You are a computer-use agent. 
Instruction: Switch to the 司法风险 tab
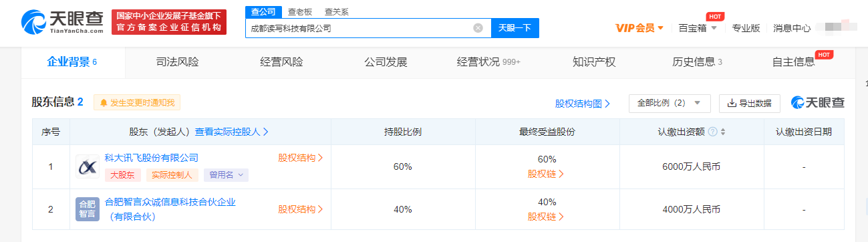pos(177,62)
